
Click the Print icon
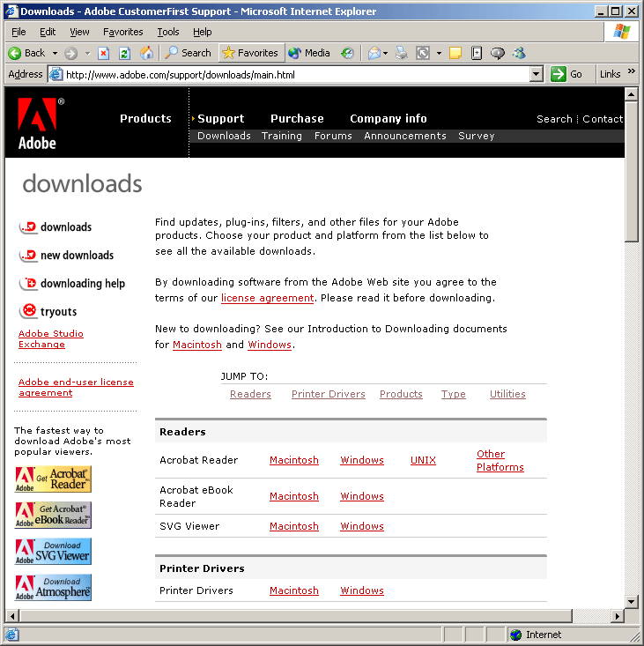(402, 53)
